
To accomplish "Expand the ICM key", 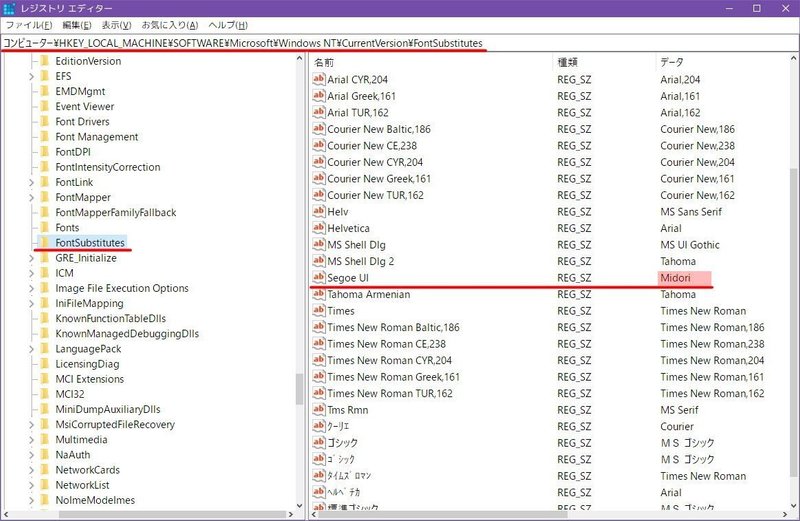I will (31, 273).
